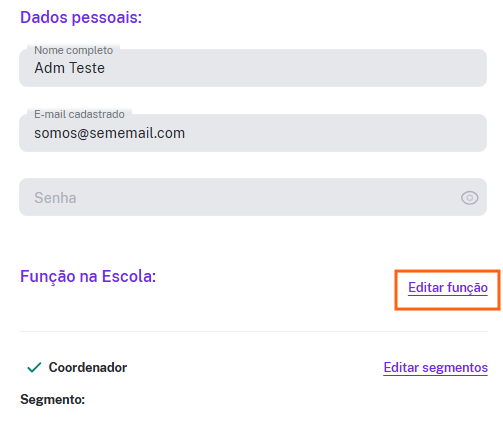Click the green checkmark beside Coordenador

34,367
